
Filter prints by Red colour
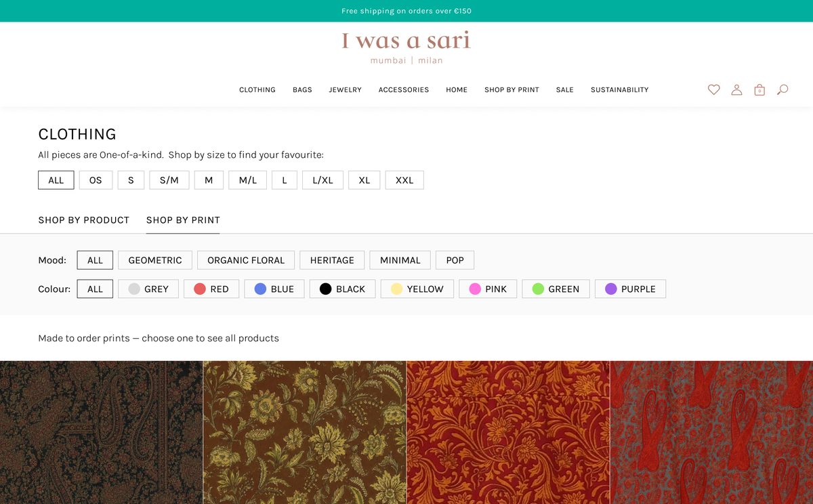coord(211,289)
